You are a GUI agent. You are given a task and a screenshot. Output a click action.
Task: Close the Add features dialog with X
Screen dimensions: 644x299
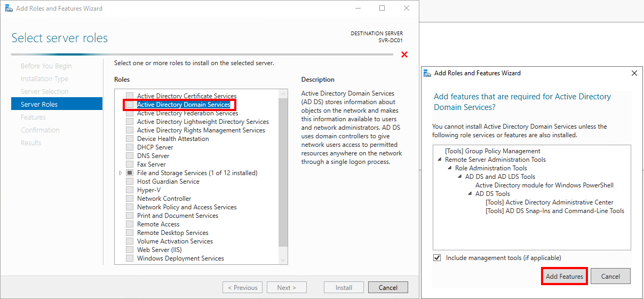[x=634, y=73]
